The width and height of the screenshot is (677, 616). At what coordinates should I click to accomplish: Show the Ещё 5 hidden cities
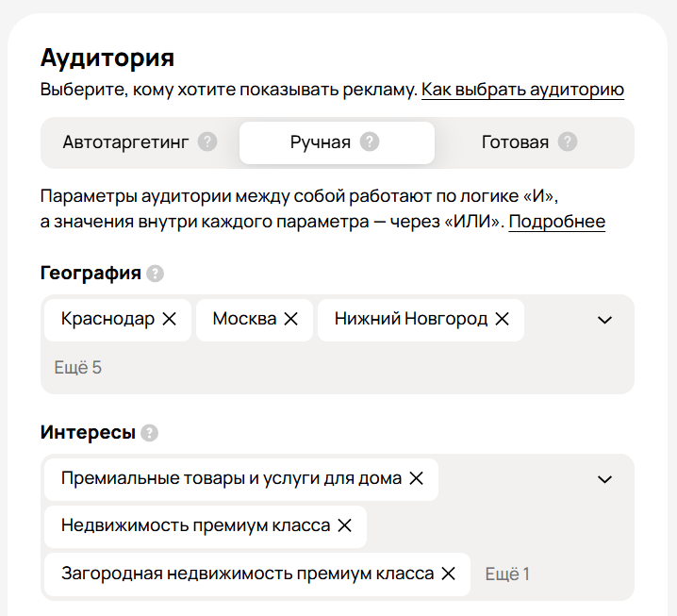tap(77, 368)
